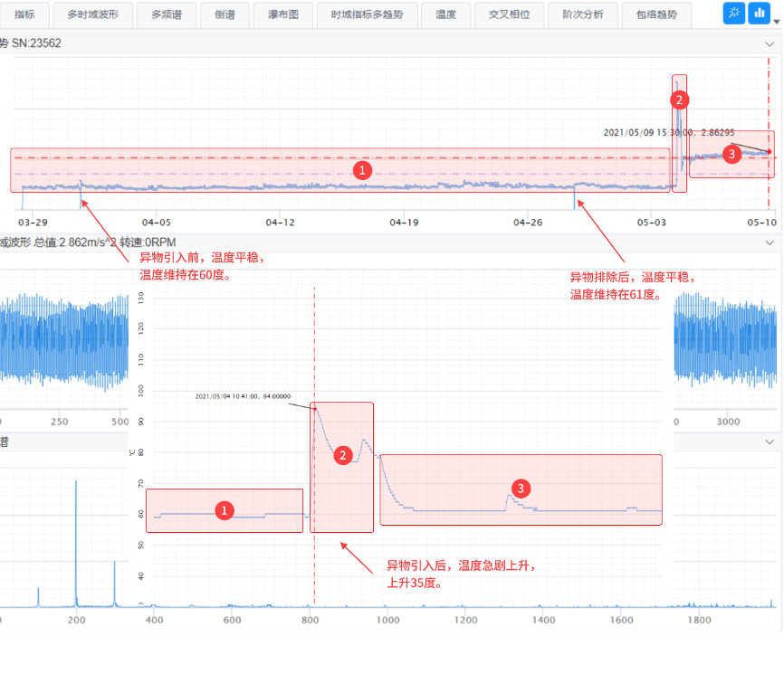Viewport: 784px width, 684px height.
Task: Switch to the 温度 tab
Action: tap(445, 14)
